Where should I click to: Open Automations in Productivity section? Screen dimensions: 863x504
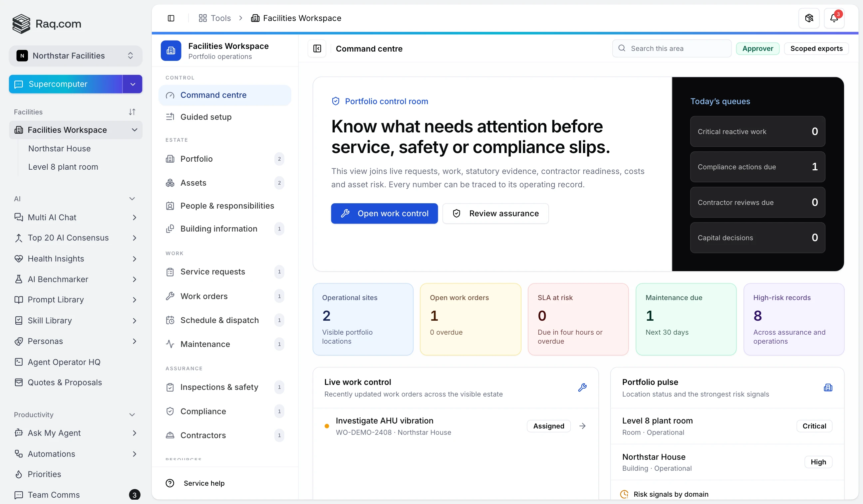[x=76, y=454]
